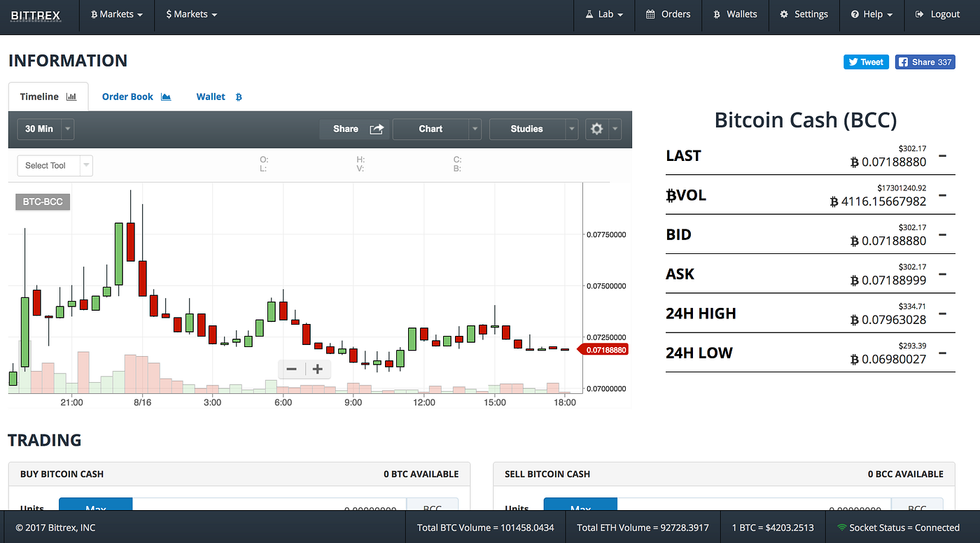Click the 12:00 time label on chart axis
This screenshot has width=980, height=543.
pos(424,402)
